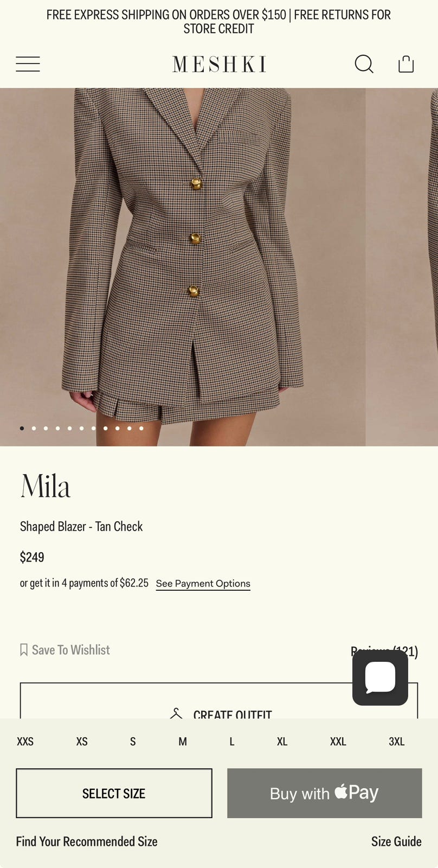The width and height of the screenshot is (438, 868).
Task: Jump to last image carousel dot
Action: click(141, 428)
